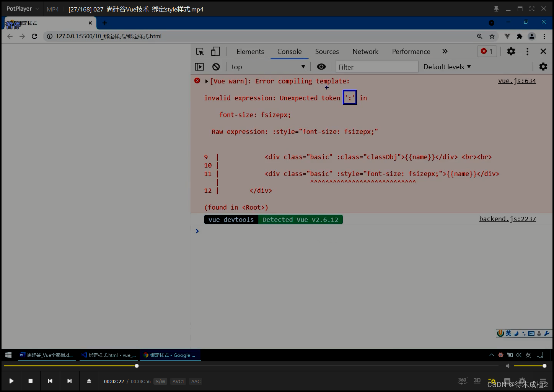Click the red error count badge

click(487, 51)
